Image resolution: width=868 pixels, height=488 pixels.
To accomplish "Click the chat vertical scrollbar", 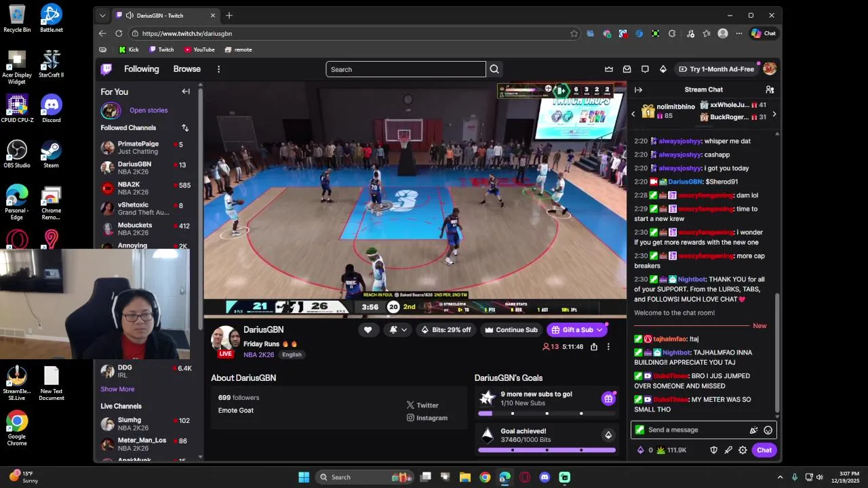I will tap(778, 354).
